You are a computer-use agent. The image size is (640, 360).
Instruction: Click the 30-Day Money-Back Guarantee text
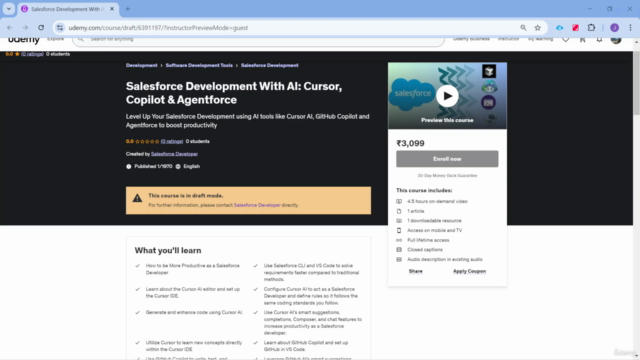(x=447, y=176)
